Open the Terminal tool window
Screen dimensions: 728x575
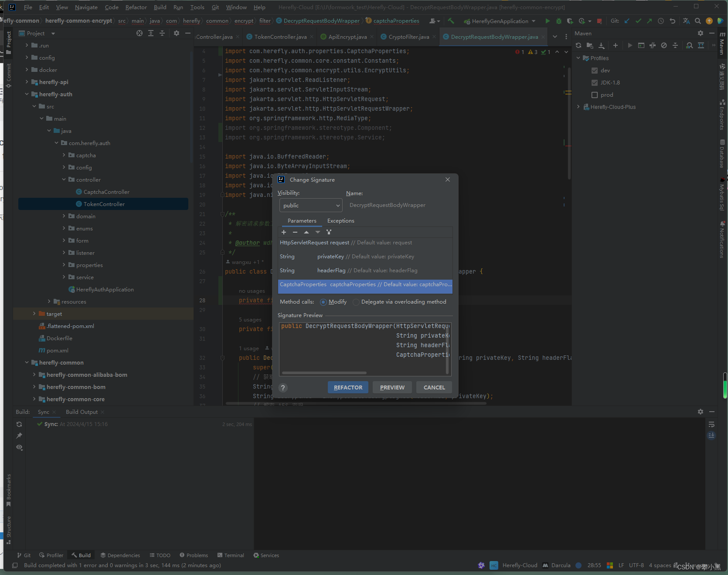click(x=234, y=555)
